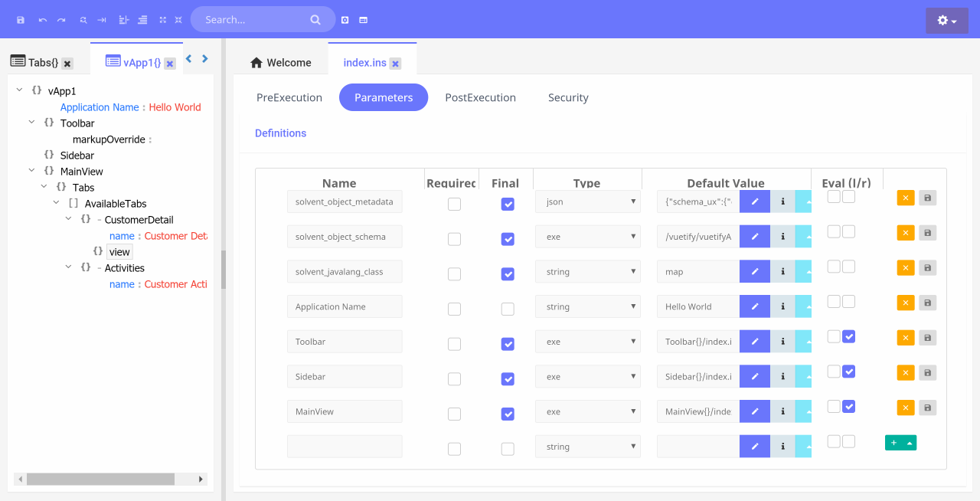Switch to the PreExecution tab
The height and width of the screenshot is (501, 980).
(289, 97)
